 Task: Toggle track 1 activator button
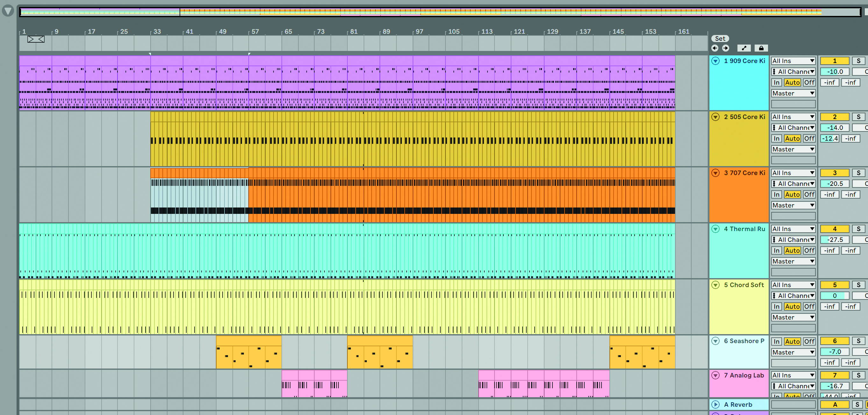[834, 61]
